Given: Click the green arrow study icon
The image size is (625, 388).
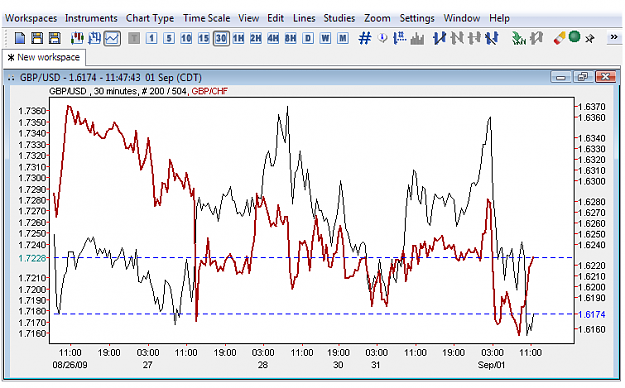Looking at the screenshot, I should coord(519,38).
